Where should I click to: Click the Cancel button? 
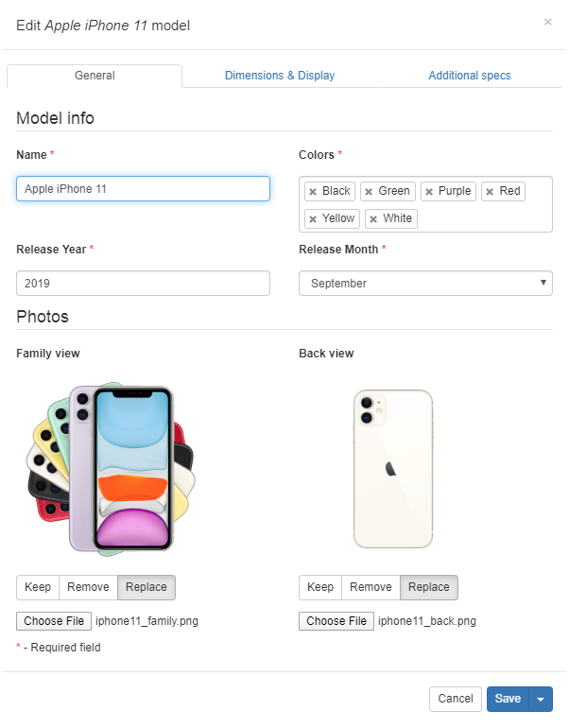coord(456,699)
